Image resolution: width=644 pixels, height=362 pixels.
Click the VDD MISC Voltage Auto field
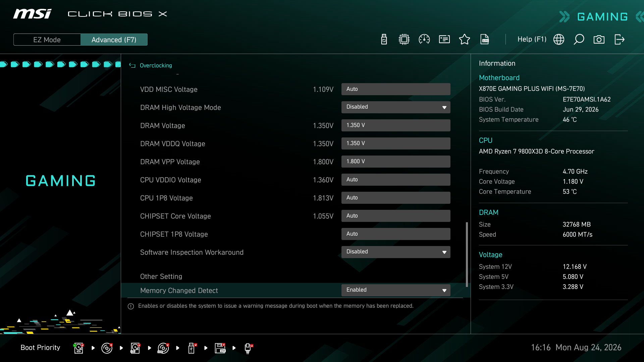click(396, 89)
